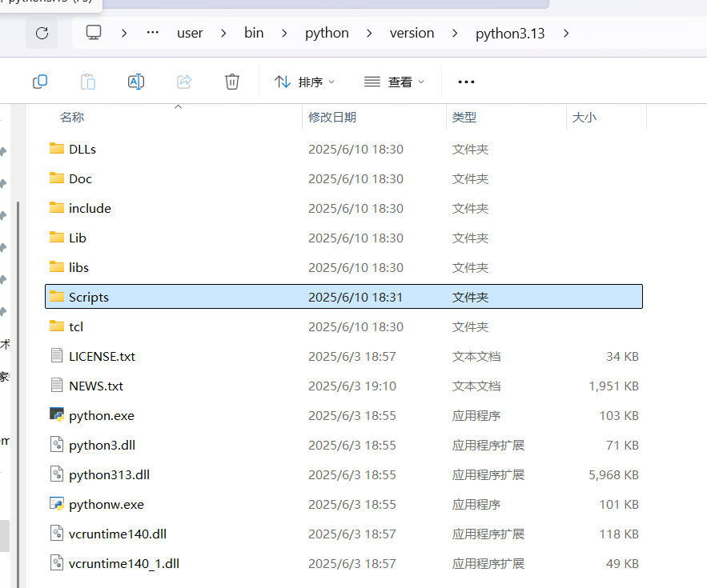The width and height of the screenshot is (707, 588).
Task: Click the 2025/6/3 19:10 date cell
Action: click(352, 386)
